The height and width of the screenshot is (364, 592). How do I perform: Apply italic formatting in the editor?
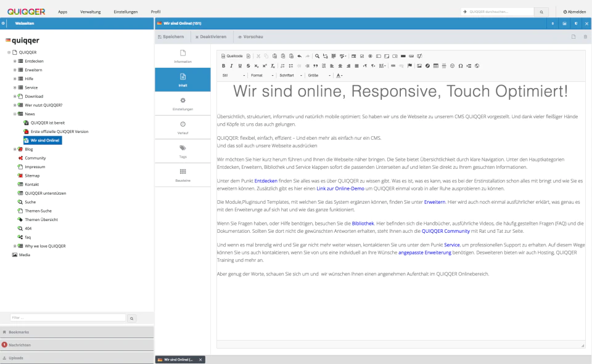(x=231, y=66)
